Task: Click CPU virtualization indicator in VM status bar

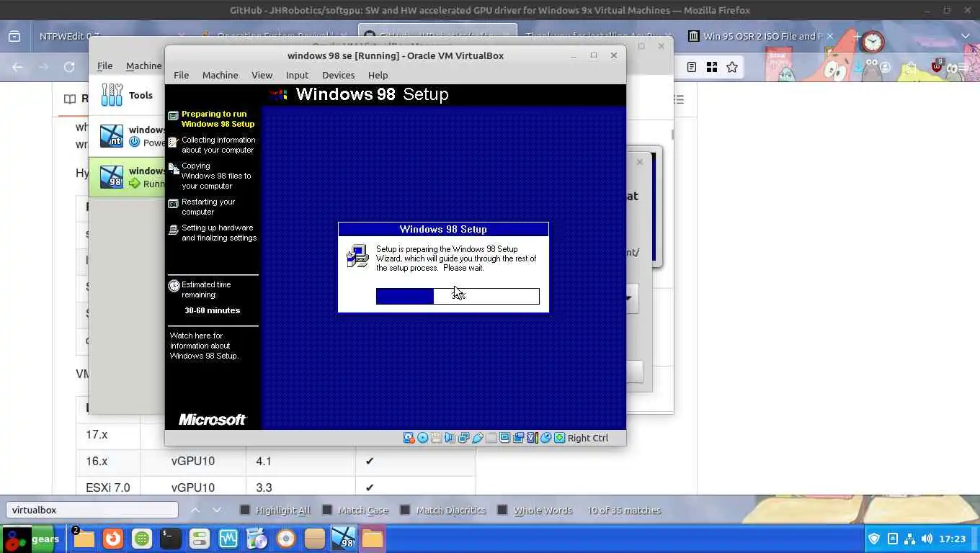Action: [x=532, y=438]
